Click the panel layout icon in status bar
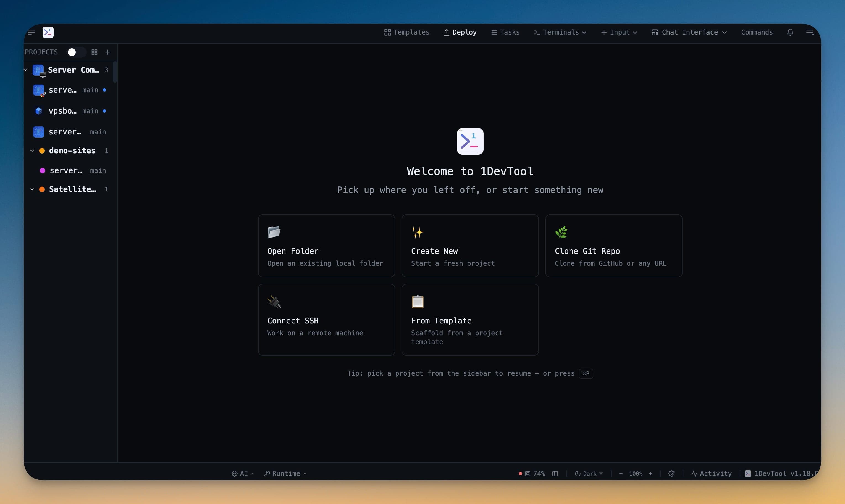845x504 pixels. tap(555, 473)
